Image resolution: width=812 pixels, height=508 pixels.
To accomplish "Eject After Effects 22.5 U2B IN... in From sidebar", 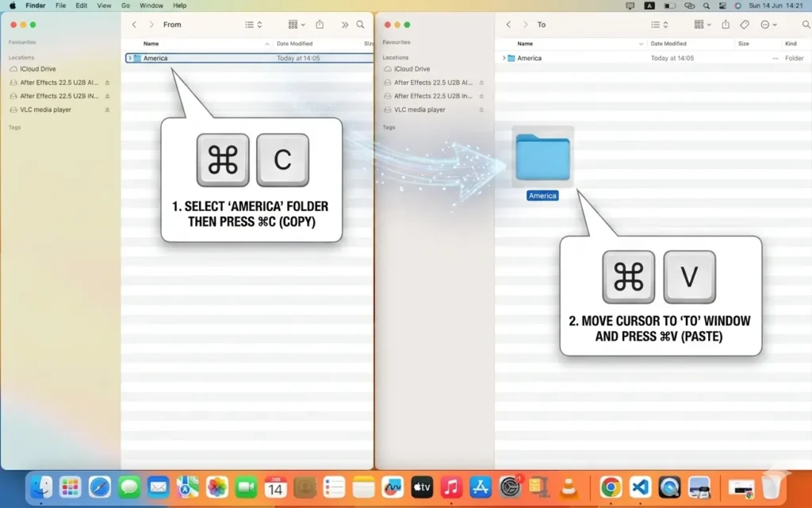I will [x=107, y=96].
